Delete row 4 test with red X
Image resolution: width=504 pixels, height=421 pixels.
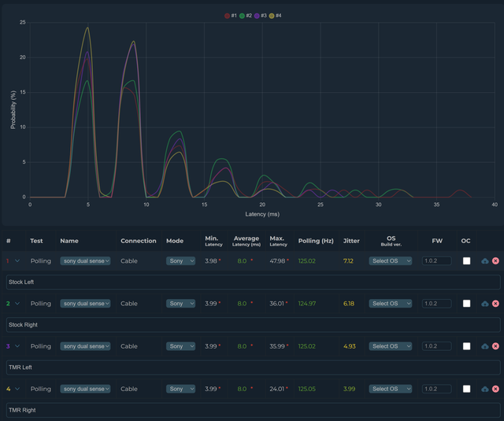[495, 389]
